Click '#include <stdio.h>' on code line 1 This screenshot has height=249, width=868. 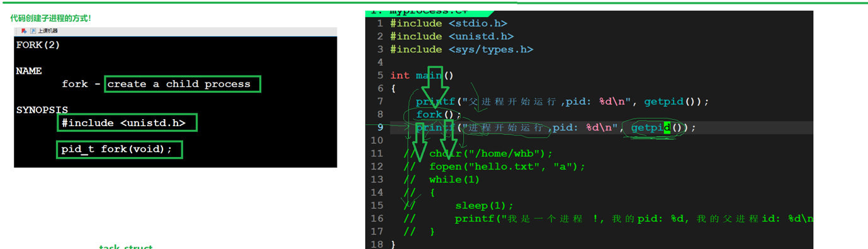point(449,23)
